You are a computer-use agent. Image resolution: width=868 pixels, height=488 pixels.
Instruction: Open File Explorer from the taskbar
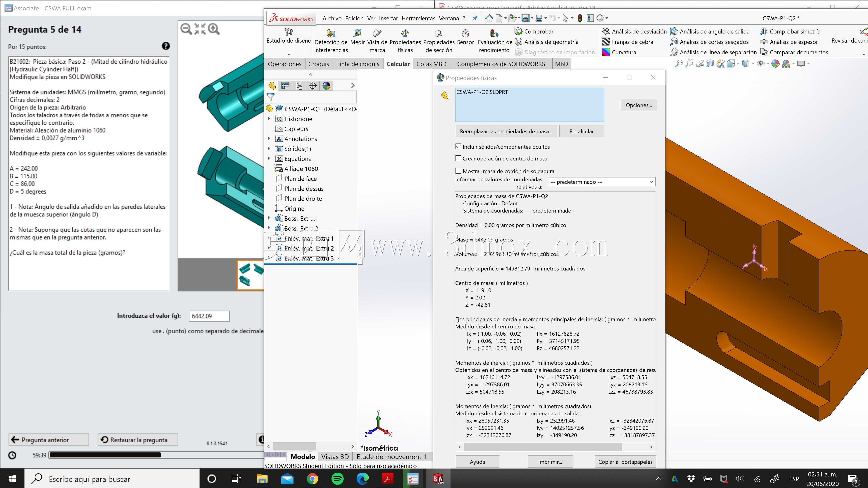(262, 478)
